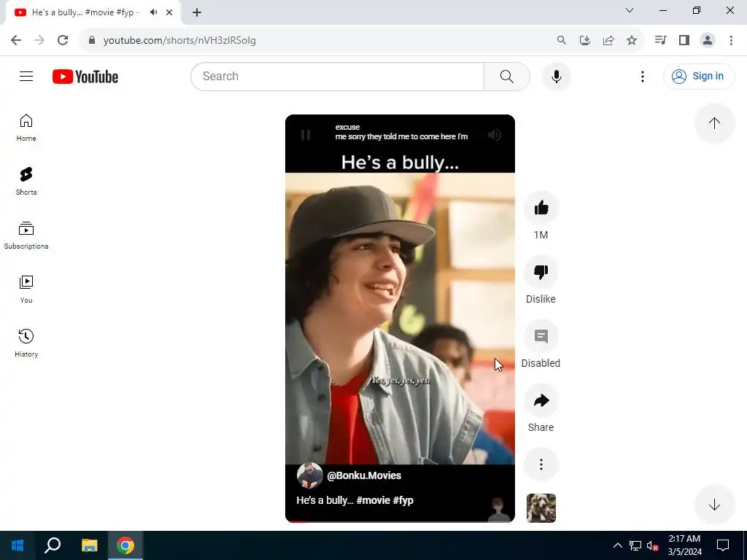Viewport: 747px width, 560px height.
Task: Open Windows notification center
Action: click(x=723, y=545)
